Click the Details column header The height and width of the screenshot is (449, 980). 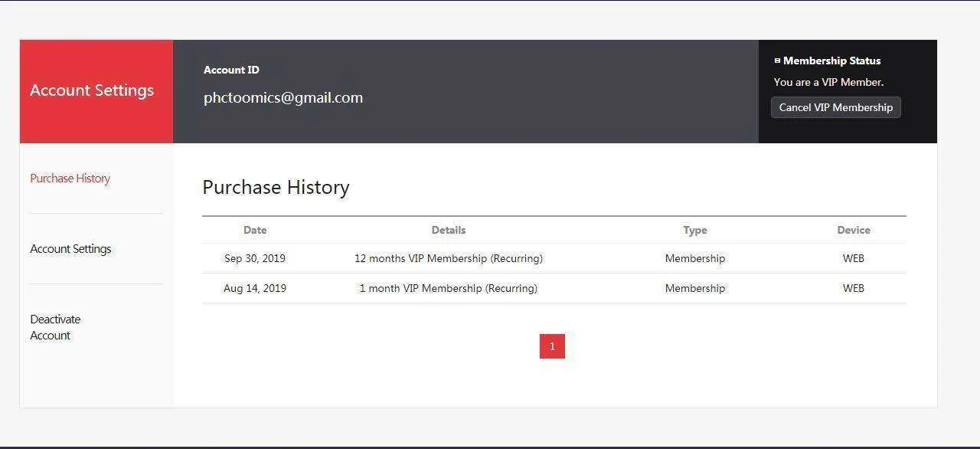(449, 230)
